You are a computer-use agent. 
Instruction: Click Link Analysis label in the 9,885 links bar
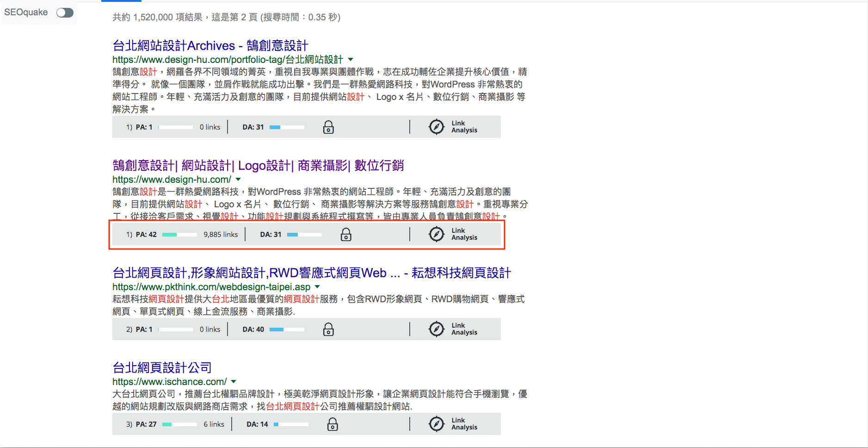click(x=464, y=234)
